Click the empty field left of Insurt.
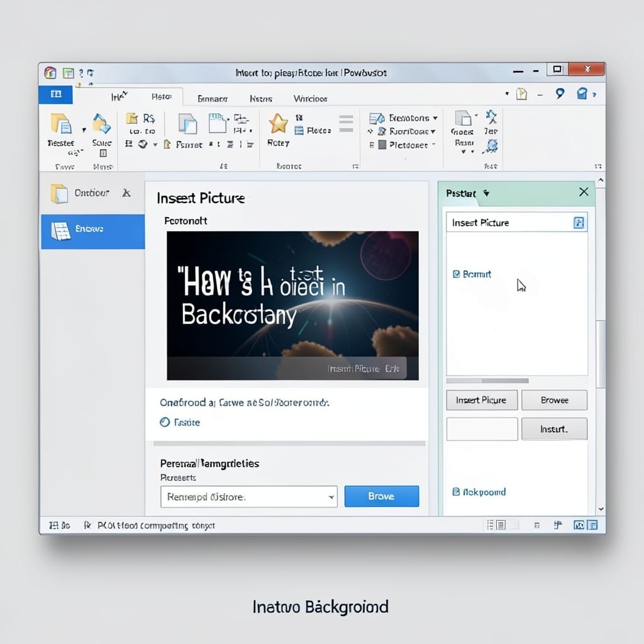Screen dimensions: 644x644 pyautogui.click(x=482, y=429)
